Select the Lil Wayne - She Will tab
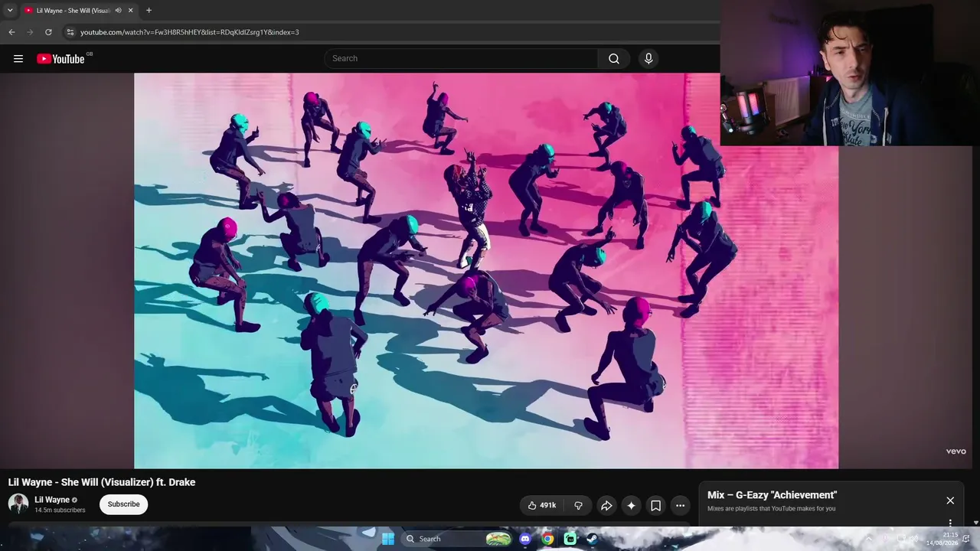This screenshot has width=980, height=551. 78,11
